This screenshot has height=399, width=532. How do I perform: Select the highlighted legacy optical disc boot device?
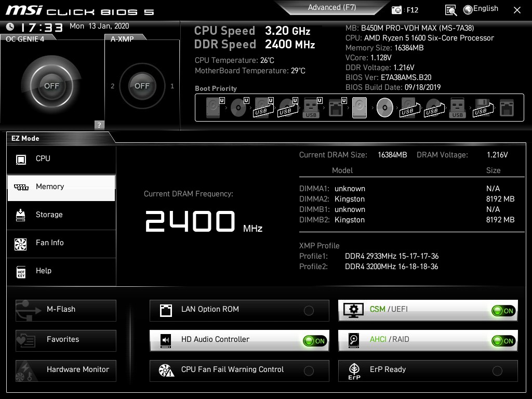[385, 108]
